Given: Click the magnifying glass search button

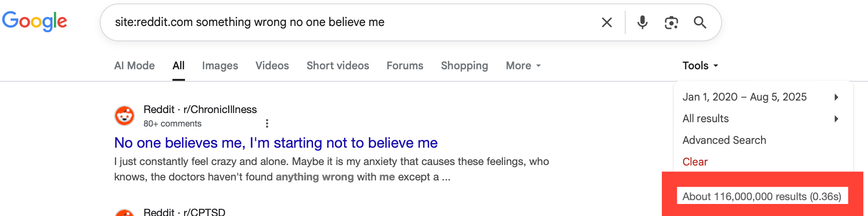Looking at the screenshot, I should pos(700,22).
